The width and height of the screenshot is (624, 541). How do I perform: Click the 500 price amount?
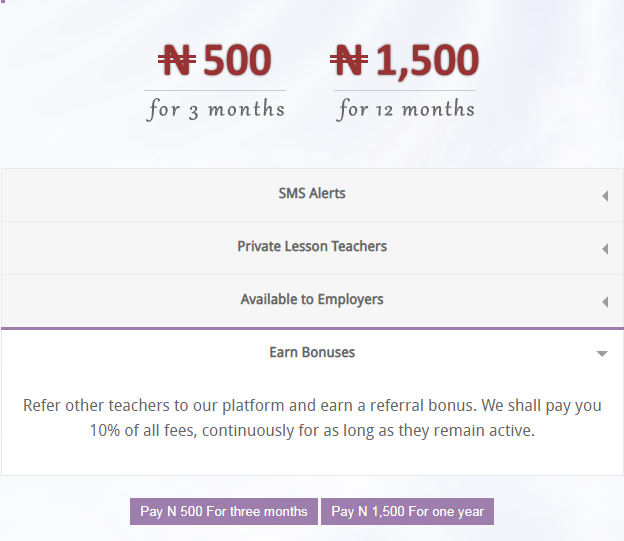237,60
